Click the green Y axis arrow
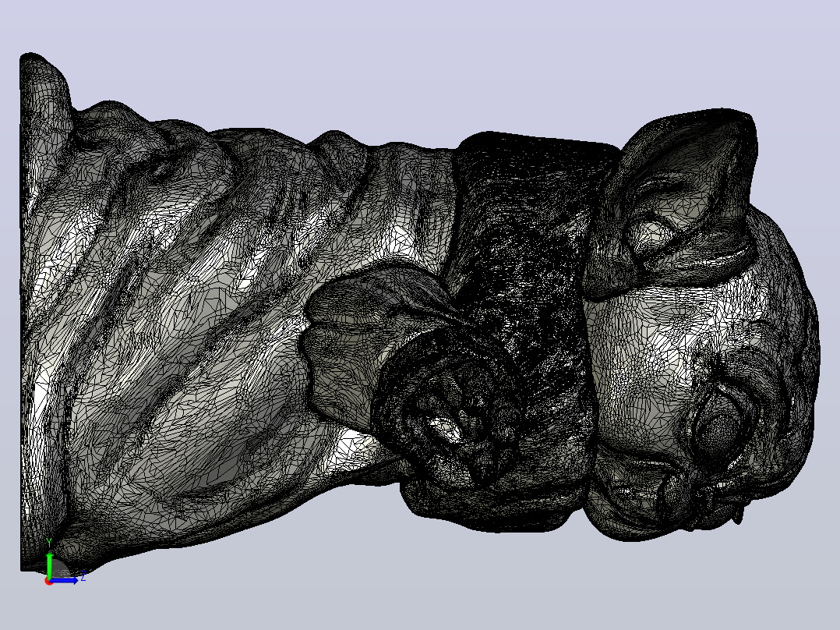This screenshot has height=630, width=840. tap(49, 565)
